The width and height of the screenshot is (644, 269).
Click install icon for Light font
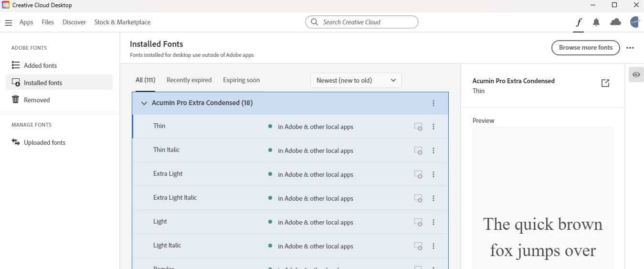pos(418,222)
